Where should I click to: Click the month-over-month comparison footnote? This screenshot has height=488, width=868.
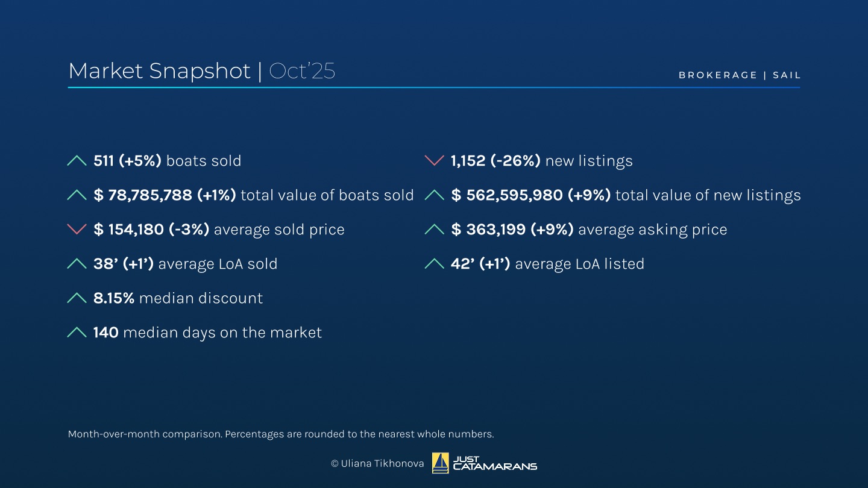[281, 434]
